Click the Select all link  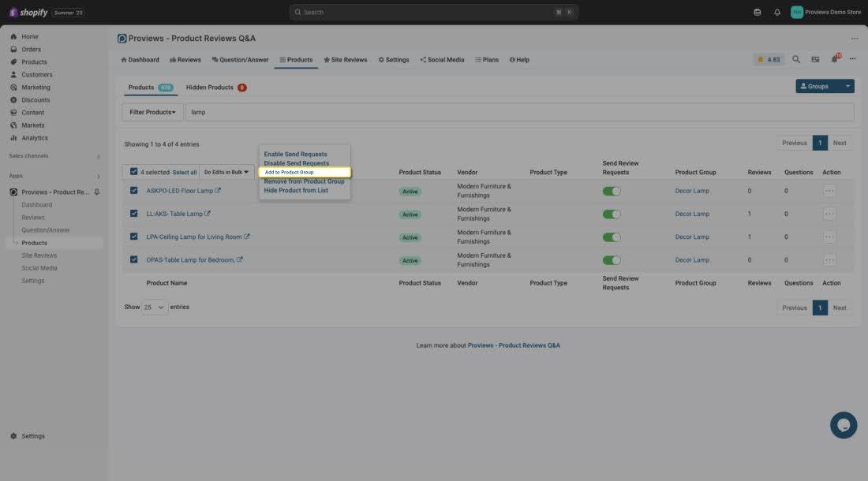pyautogui.click(x=185, y=172)
